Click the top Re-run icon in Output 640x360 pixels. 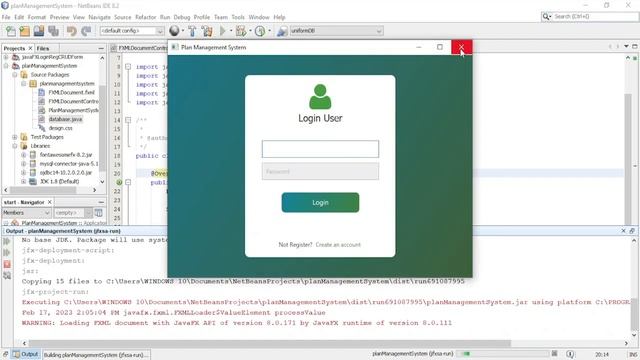7,242
